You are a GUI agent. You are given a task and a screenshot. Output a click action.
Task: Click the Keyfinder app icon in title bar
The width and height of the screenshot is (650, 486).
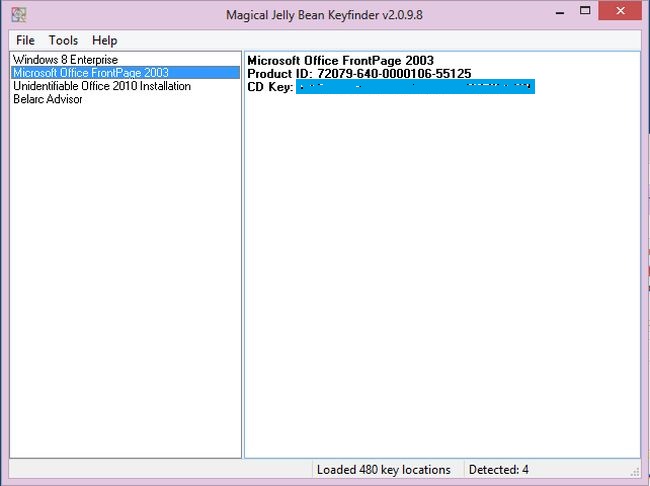pos(19,15)
